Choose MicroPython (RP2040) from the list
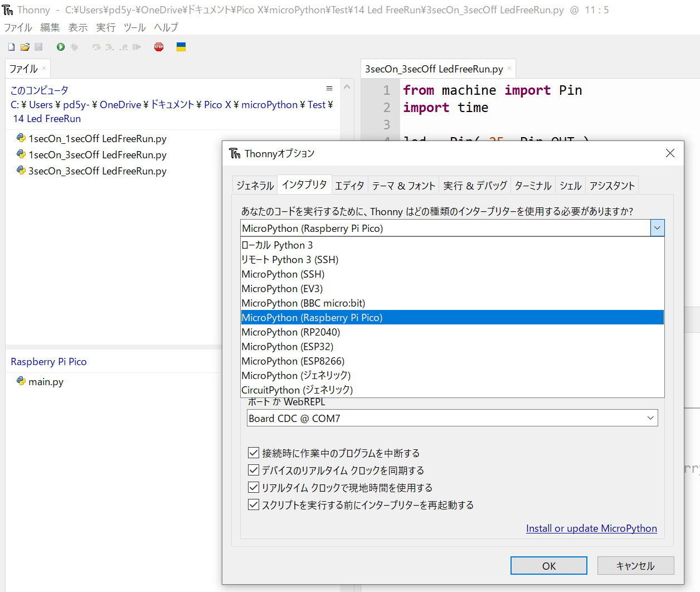This screenshot has width=700, height=592. (453, 332)
